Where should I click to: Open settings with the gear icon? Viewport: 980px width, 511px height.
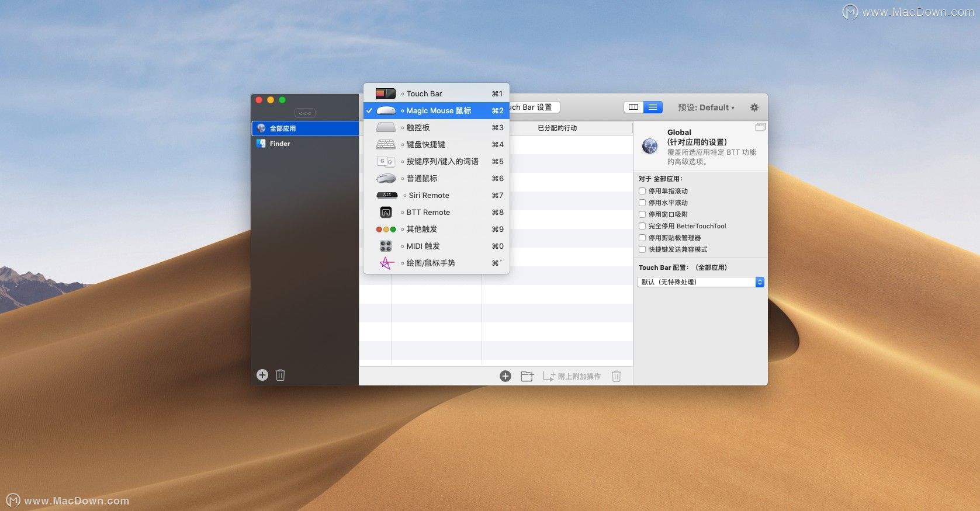(754, 107)
